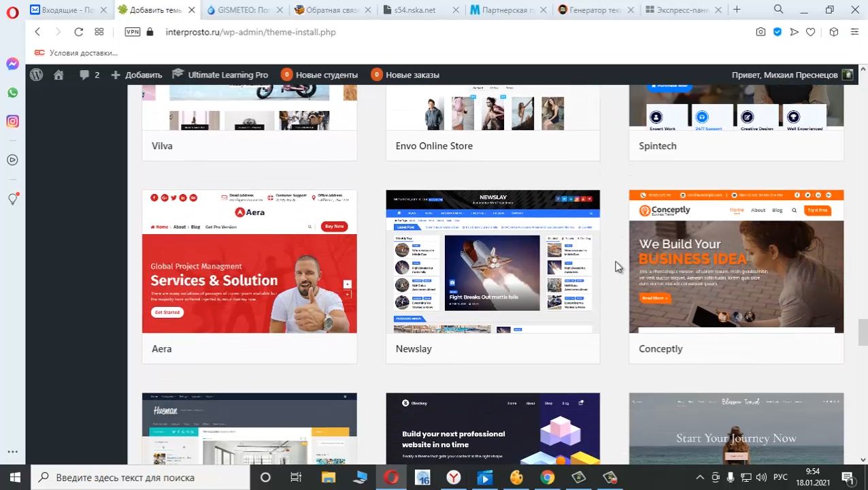Select the Newslay theme preview
Image resolution: width=868 pixels, height=490 pixels.
pyautogui.click(x=493, y=261)
